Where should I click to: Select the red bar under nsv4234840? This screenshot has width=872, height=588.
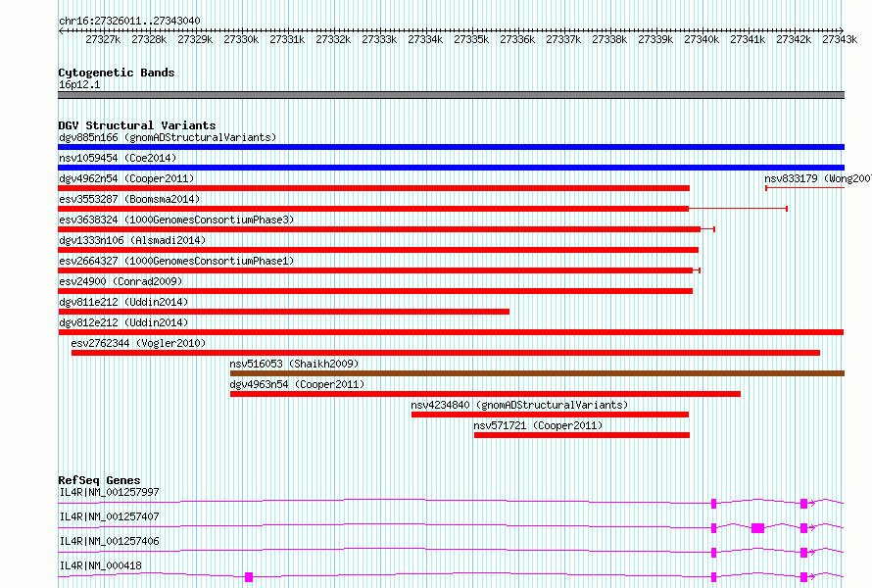point(550,415)
